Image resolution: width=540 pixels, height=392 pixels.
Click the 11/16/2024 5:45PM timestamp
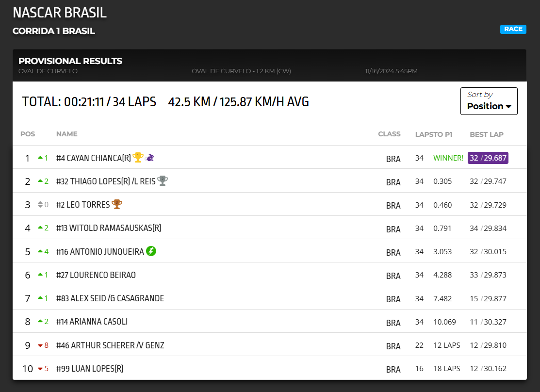click(391, 71)
